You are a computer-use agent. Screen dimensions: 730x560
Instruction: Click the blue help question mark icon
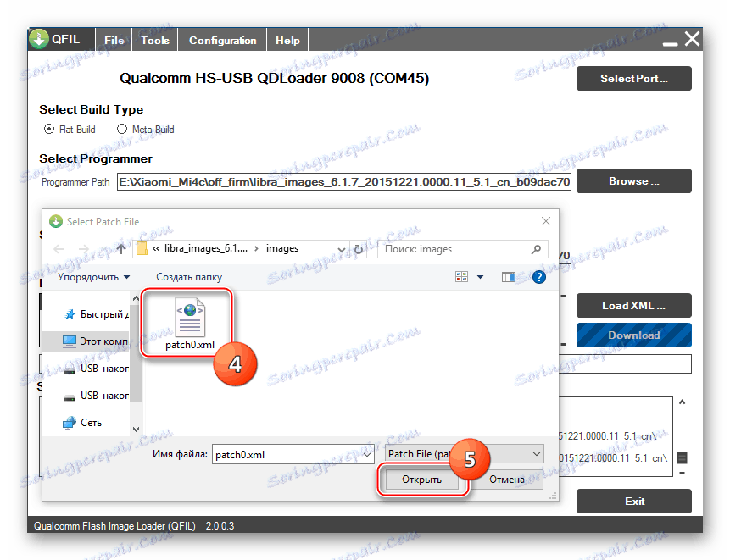click(539, 277)
